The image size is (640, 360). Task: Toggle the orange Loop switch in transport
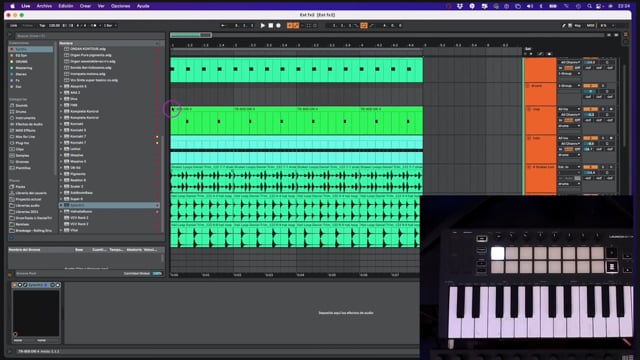[x=363, y=25]
